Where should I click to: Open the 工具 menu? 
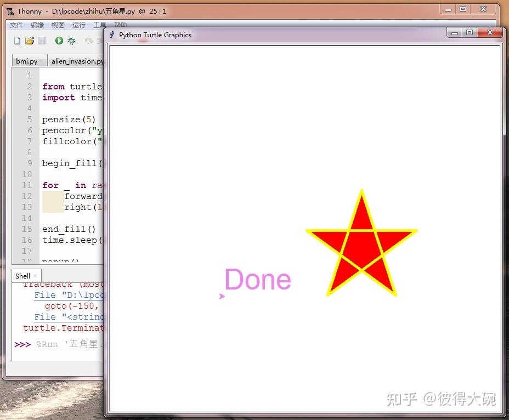click(x=100, y=25)
